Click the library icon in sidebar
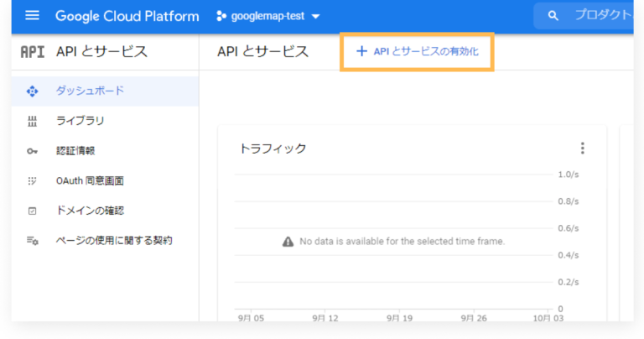 tap(33, 121)
